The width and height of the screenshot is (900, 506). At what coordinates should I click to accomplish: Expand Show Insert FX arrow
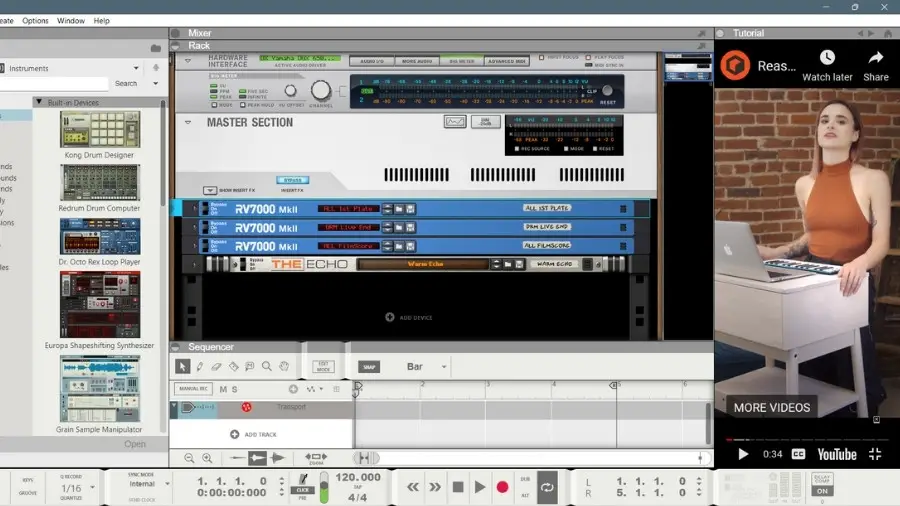pos(210,190)
